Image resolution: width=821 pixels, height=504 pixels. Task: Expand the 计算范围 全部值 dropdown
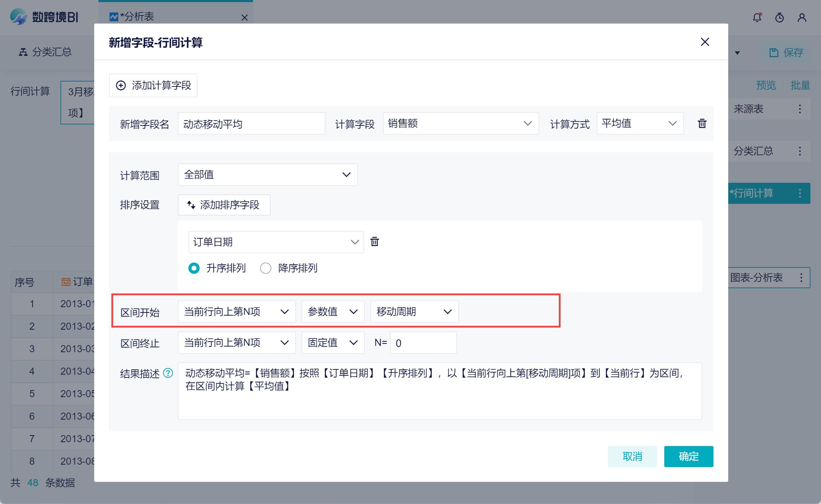267,175
